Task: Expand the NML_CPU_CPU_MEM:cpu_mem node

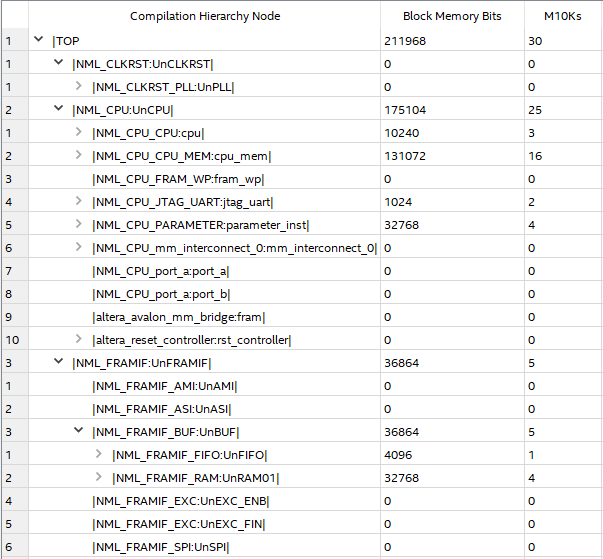Action: pyautogui.click(x=78, y=155)
